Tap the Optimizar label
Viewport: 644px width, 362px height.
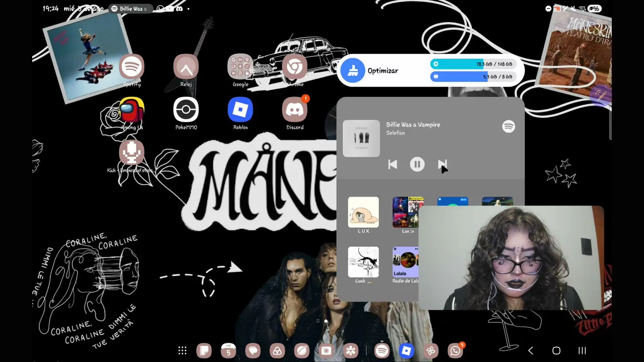click(x=383, y=71)
